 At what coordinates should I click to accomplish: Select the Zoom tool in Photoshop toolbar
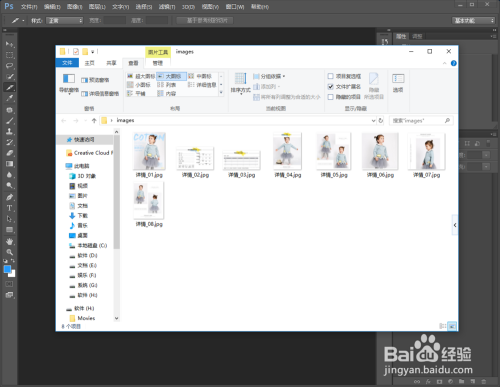point(9,252)
